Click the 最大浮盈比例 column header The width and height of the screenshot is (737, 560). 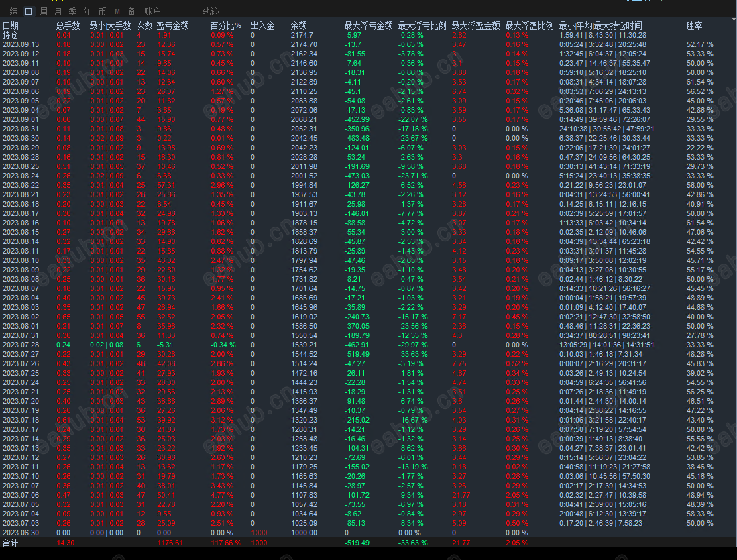tap(529, 26)
